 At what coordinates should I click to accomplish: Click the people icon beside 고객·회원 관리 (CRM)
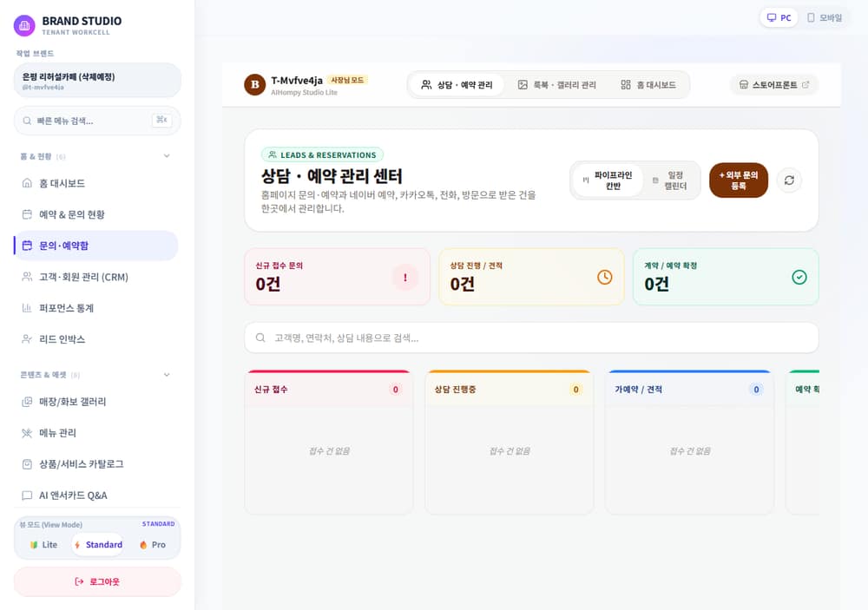coord(27,277)
